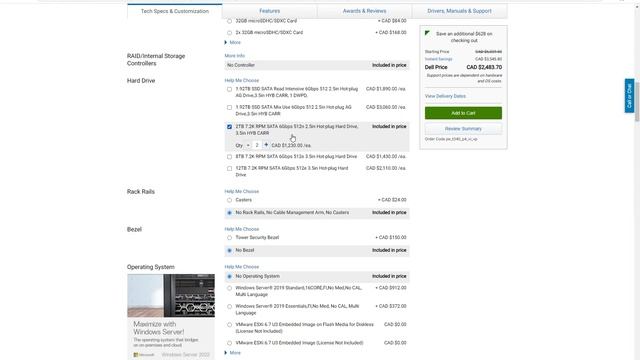The image size is (640, 360).
Task: Open Help Me Choose for Rack Rails
Action: coord(242,191)
